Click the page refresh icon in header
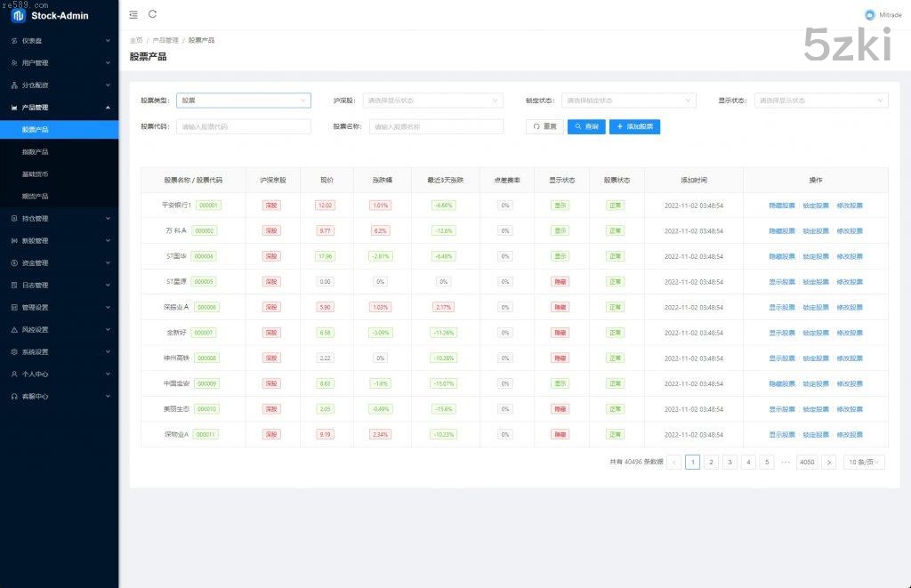 pyautogui.click(x=152, y=14)
